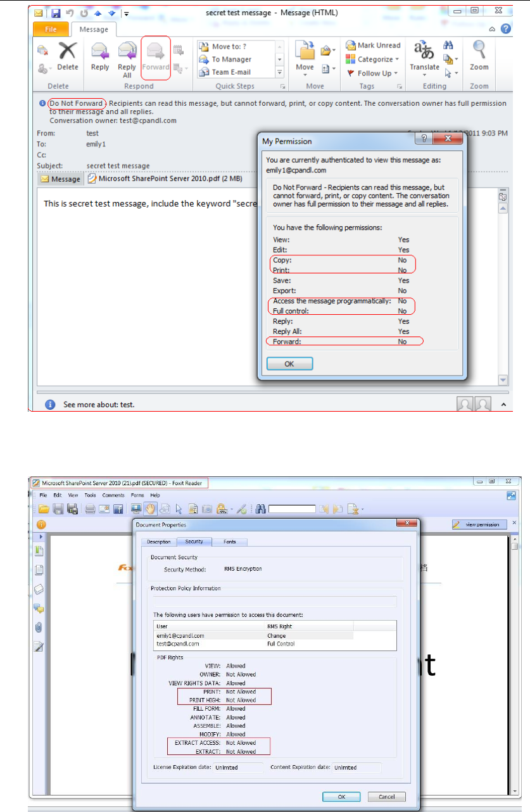Switch to the Description tab in Document Properties
The height and width of the screenshot is (812, 530).
[x=159, y=542]
